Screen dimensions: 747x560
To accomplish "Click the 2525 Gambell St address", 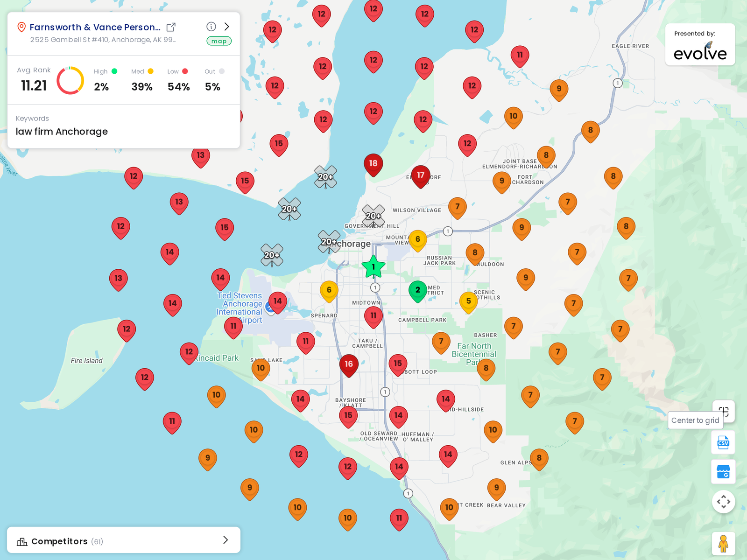I will tap(103, 40).
